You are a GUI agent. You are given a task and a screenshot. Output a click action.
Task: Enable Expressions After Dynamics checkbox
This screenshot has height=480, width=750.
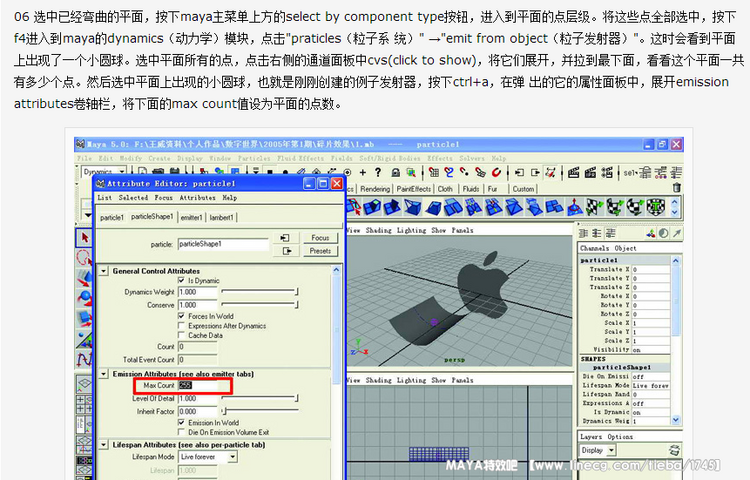pyautogui.click(x=181, y=326)
